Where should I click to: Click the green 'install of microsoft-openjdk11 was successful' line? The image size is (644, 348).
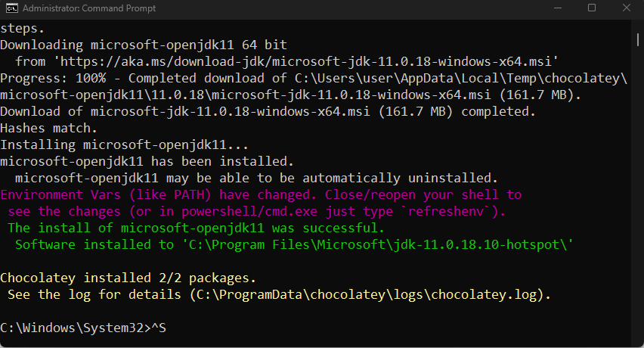pos(197,228)
